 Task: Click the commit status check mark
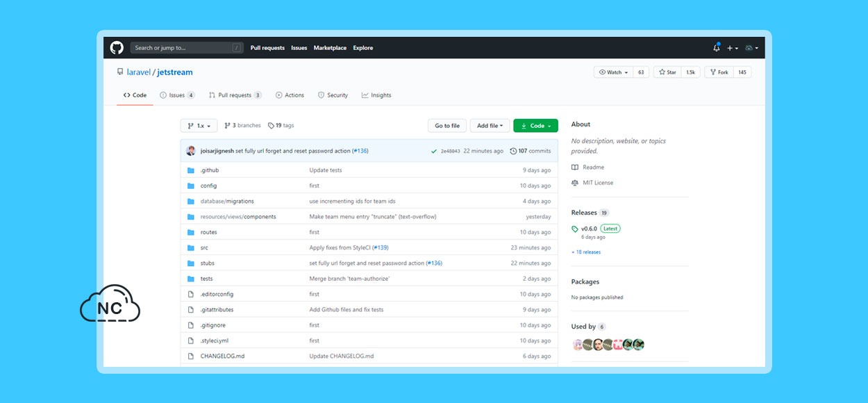click(x=434, y=151)
